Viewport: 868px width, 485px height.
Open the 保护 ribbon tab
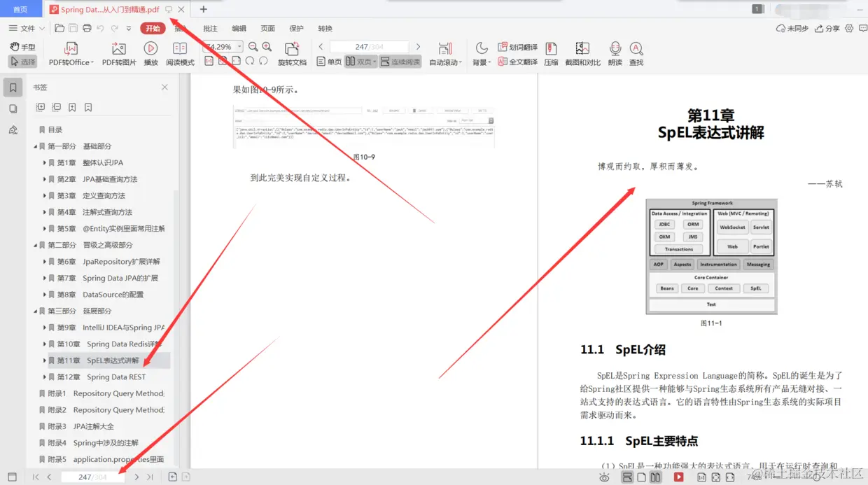[x=296, y=29]
